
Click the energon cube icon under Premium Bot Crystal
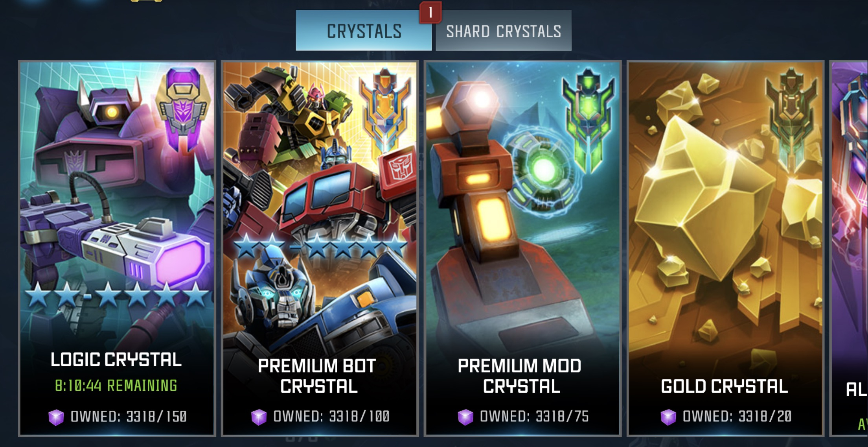click(259, 417)
